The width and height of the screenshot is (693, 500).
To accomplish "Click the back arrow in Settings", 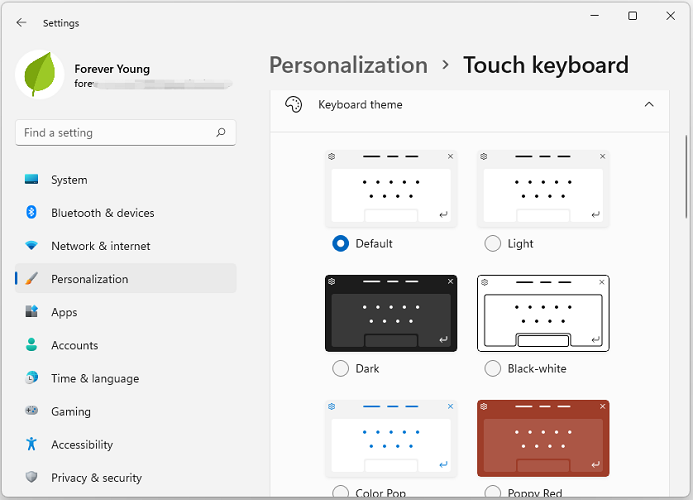I will (21, 23).
